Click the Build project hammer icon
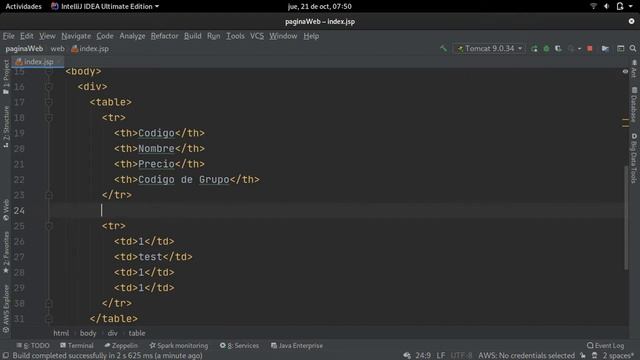Image resolution: width=640 pixels, height=360 pixels. 443,49
